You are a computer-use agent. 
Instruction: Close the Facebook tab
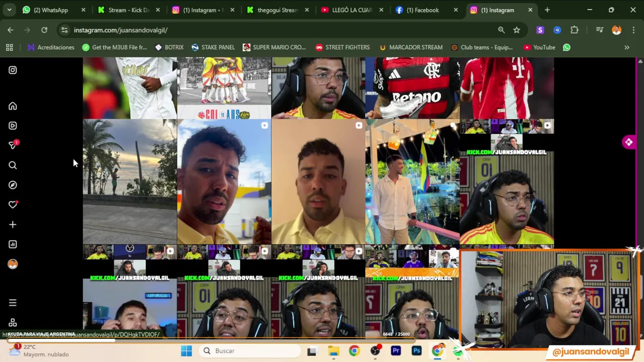tap(456, 10)
